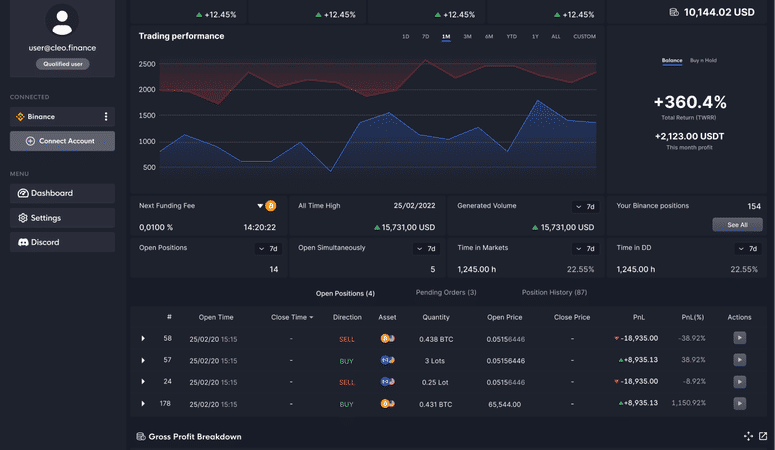
Task: Select the 1D chart range
Action: [406, 37]
